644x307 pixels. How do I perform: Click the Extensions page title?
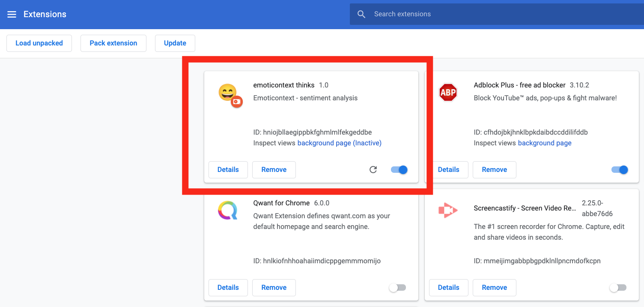(45, 15)
